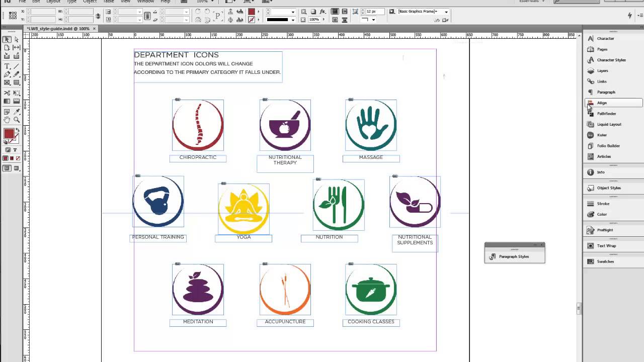
Task: Apply None button in Tools panel
Action: point(18,158)
